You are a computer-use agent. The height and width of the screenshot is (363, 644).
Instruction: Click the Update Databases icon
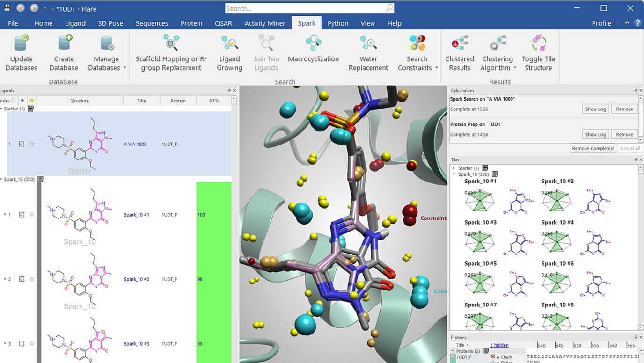(x=21, y=43)
